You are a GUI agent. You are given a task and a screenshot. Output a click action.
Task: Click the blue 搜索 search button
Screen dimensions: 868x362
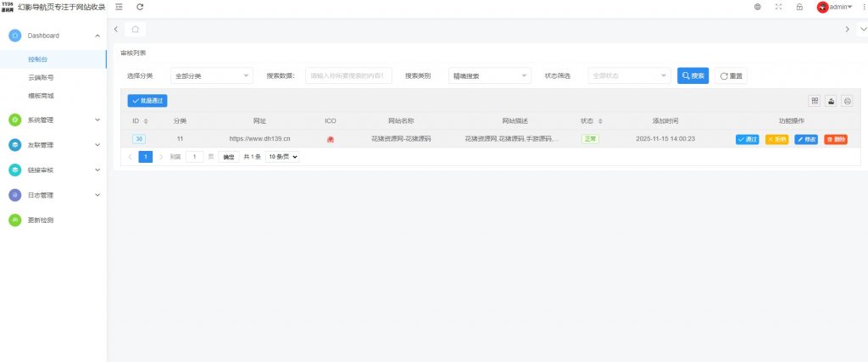point(693,75)
